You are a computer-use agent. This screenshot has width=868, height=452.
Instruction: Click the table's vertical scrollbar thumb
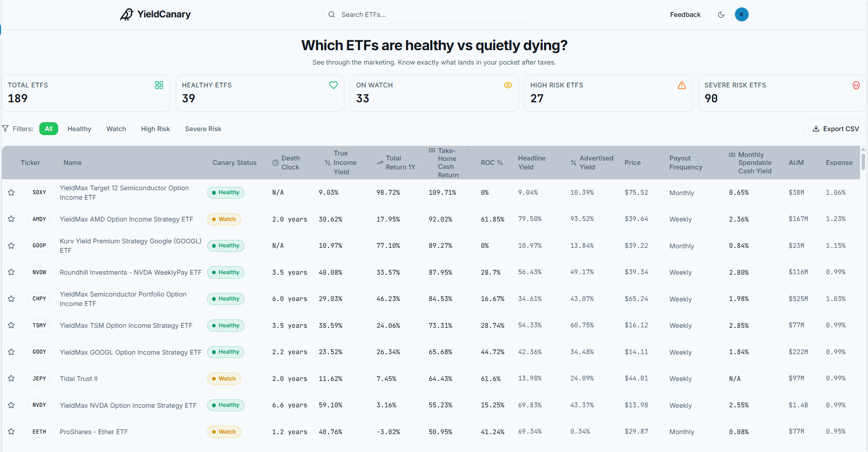click(863, 161)
